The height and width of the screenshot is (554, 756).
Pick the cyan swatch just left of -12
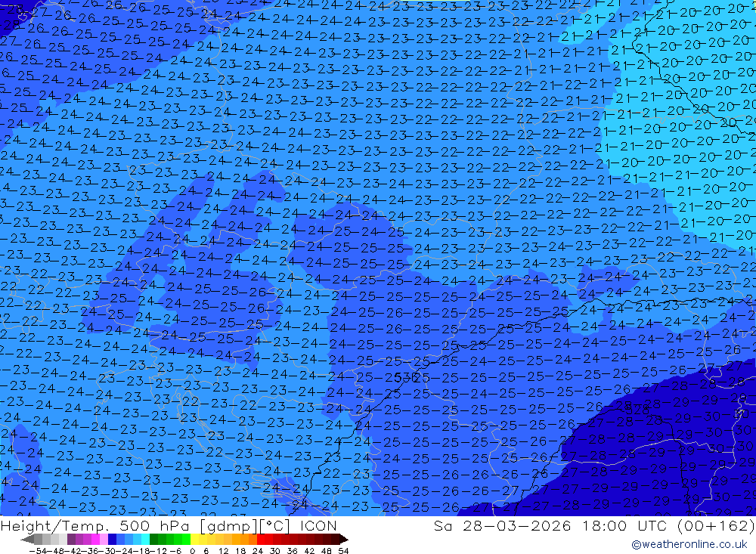tap(145, 540)
